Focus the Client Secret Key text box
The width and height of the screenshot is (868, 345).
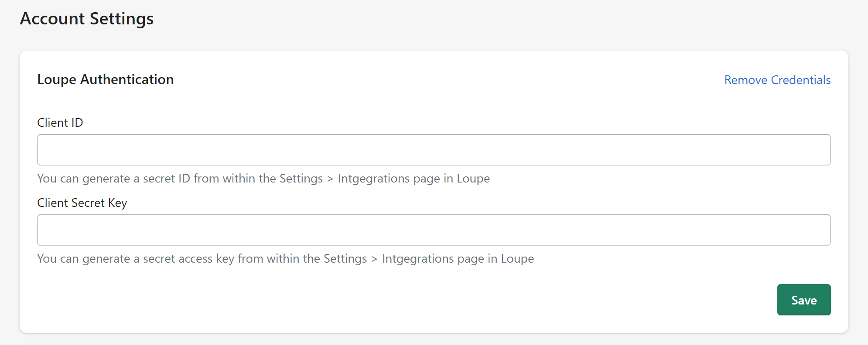(x=434, y=230)
